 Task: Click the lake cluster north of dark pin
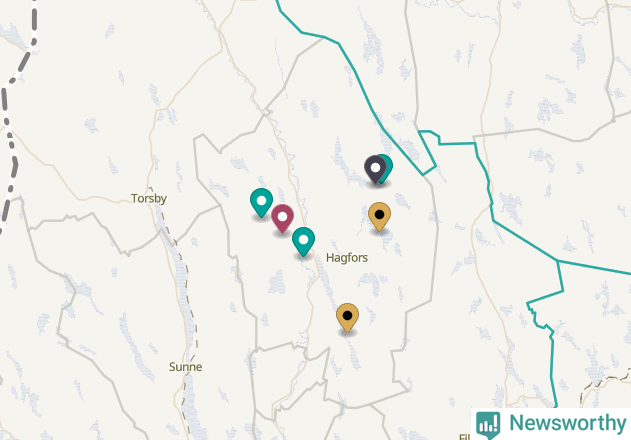372,44
